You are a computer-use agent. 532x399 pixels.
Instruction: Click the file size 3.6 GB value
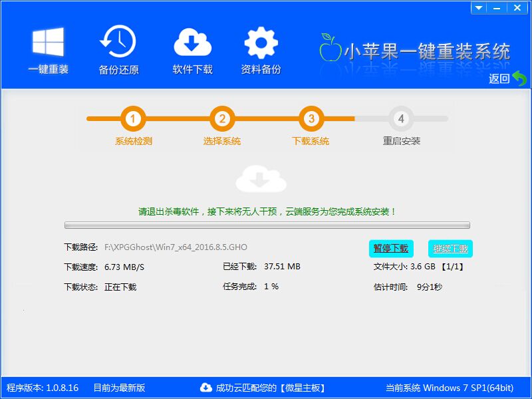tap(423, 267)
